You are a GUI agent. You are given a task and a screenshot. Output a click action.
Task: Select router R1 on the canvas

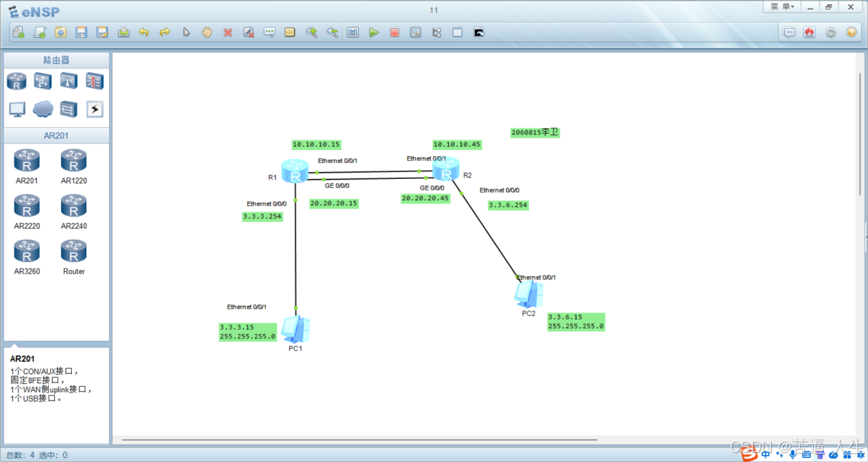(x=295, y=171)
